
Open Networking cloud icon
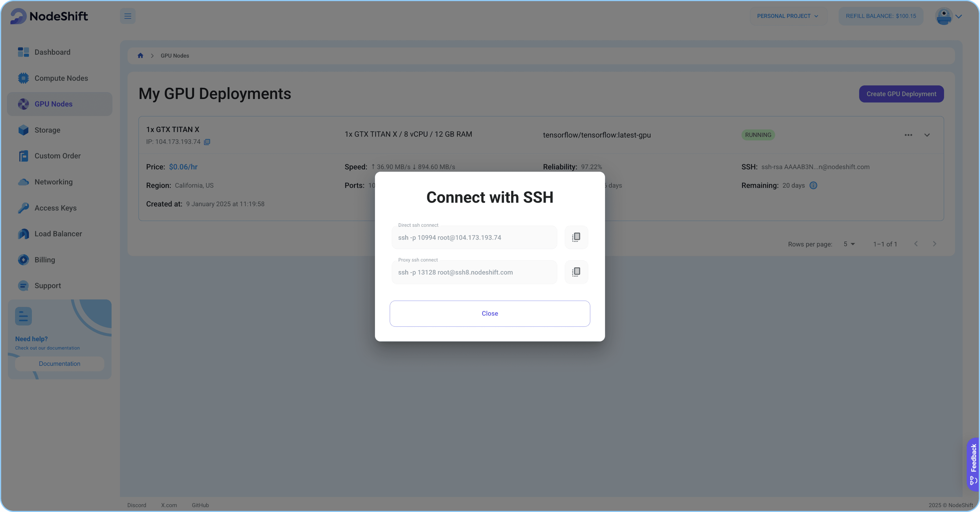coord(23,182)
